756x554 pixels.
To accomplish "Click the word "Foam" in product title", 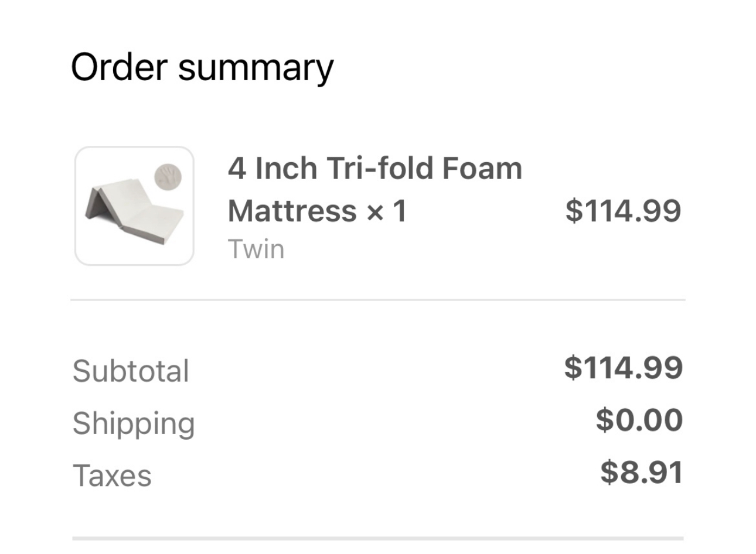I will click(x=482, y=169).
